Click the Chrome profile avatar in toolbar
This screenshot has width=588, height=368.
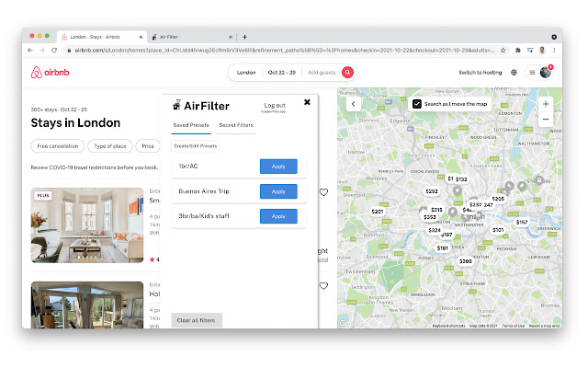[x=542, y=50]
